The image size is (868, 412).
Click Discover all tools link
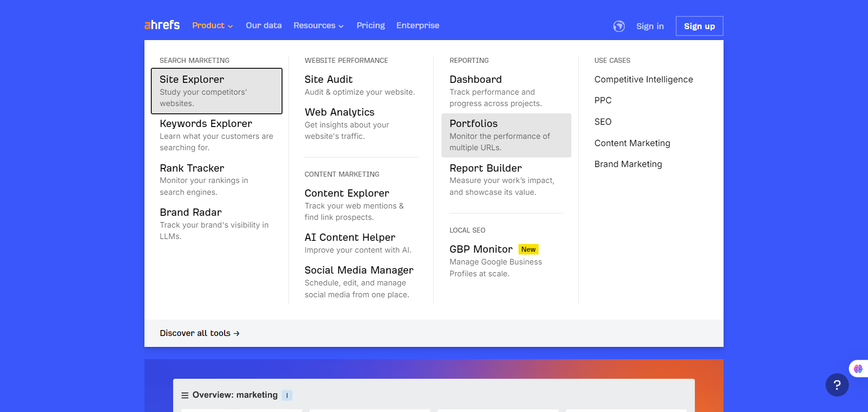[x=200, y=333]
